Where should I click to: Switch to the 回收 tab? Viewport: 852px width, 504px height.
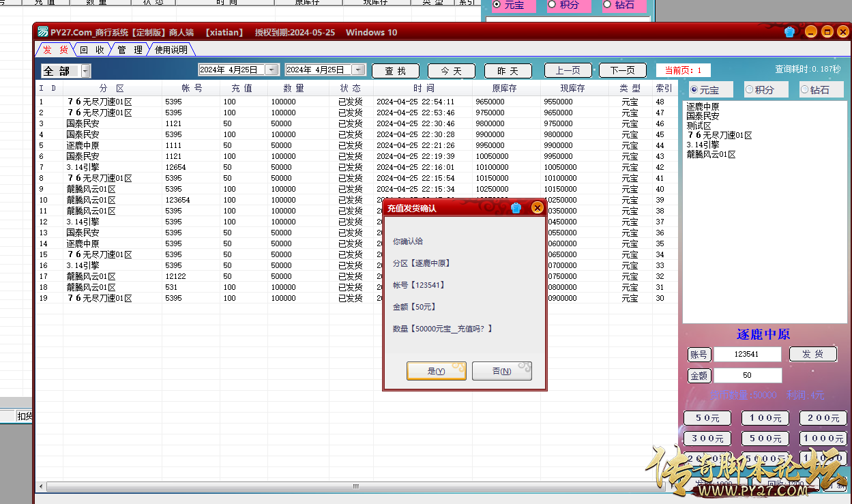tap(91, 50)
